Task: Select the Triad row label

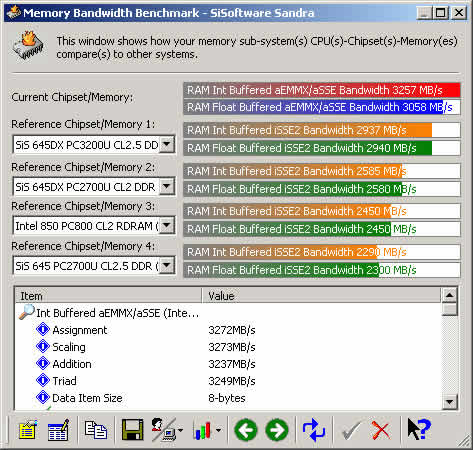Action: [64, 381]
